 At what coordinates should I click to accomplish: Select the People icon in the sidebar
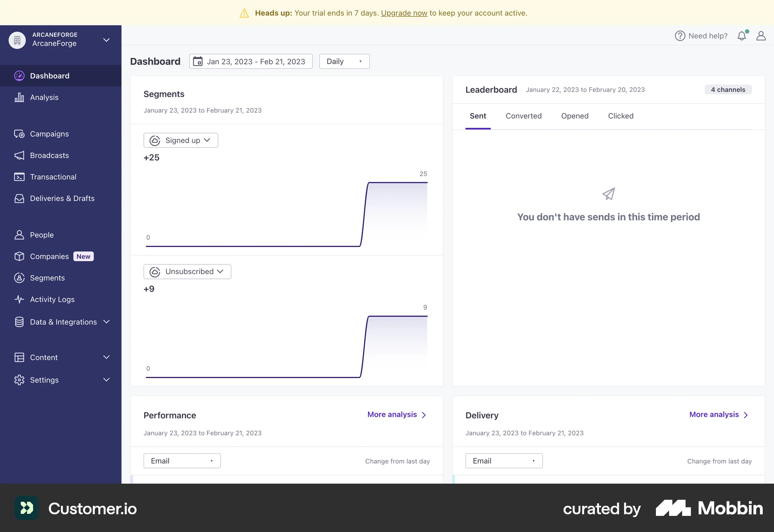tap(19, 235)
